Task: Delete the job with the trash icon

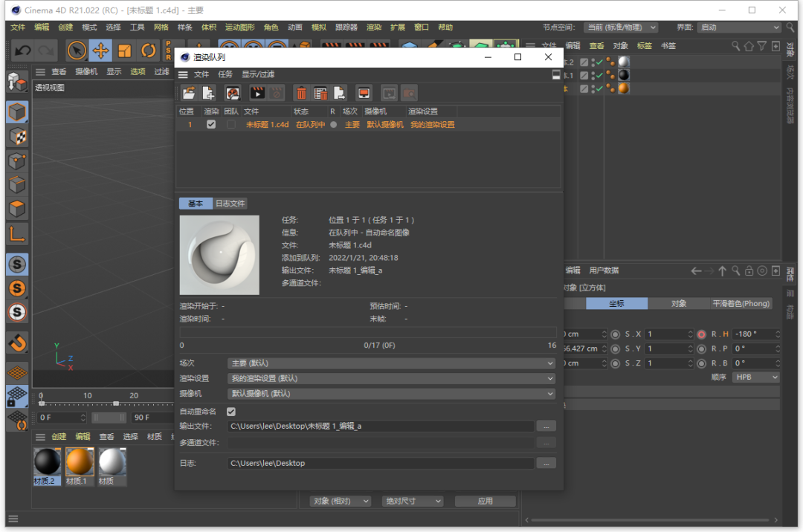Action: click(302, 92)
